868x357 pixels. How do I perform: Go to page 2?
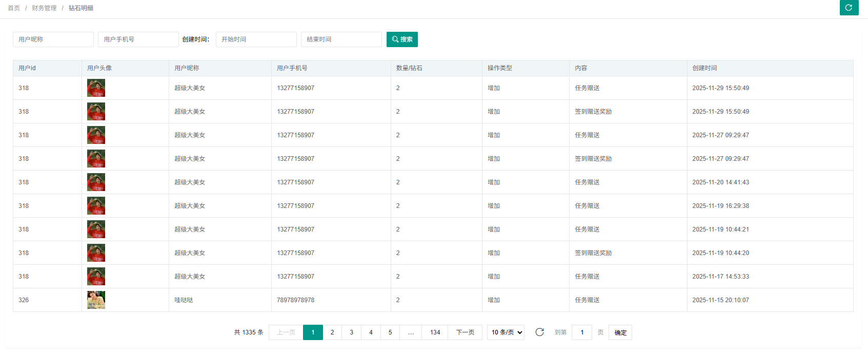[x=332, y=332]
